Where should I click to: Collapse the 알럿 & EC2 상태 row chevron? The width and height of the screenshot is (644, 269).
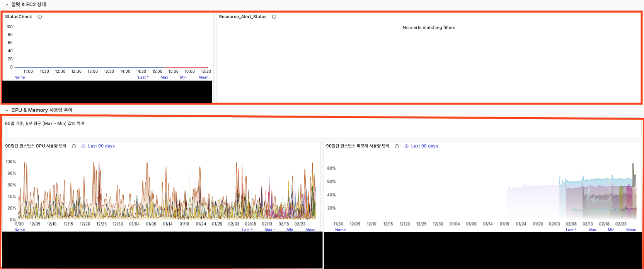7,5
